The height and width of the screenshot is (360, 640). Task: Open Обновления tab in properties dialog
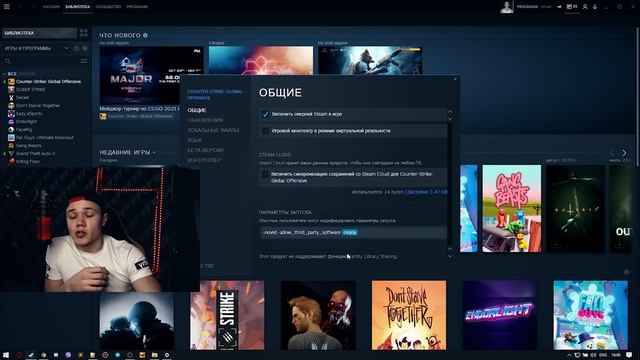tap(205, 120)
